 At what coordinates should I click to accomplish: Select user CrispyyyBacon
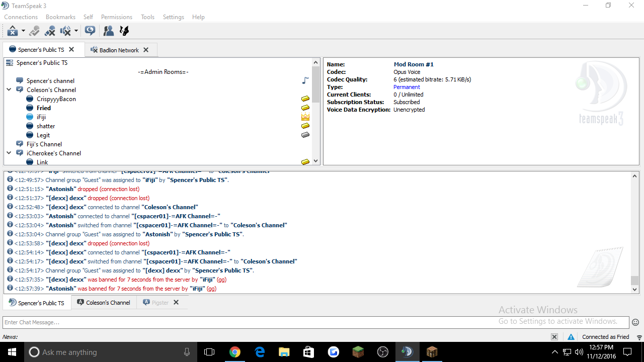tap(56, 99)
